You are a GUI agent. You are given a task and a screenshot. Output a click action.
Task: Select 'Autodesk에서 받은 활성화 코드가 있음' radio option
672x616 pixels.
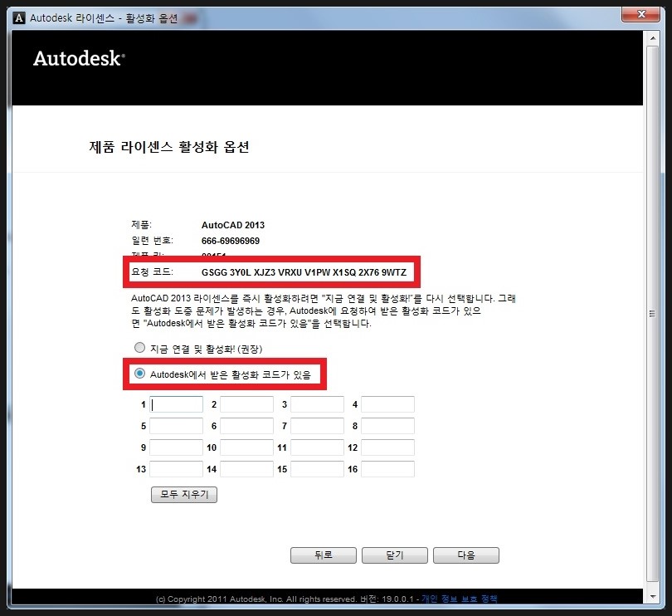[x=139, y=374]
